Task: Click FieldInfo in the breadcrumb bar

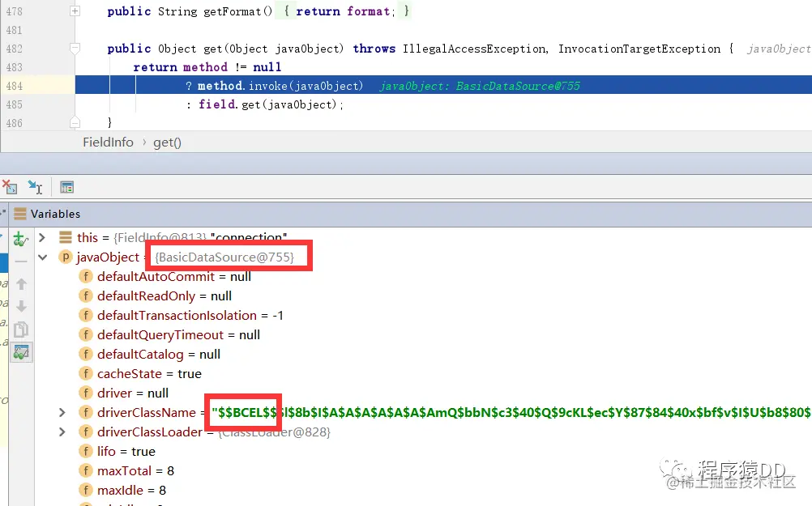Action: point(108,142)
